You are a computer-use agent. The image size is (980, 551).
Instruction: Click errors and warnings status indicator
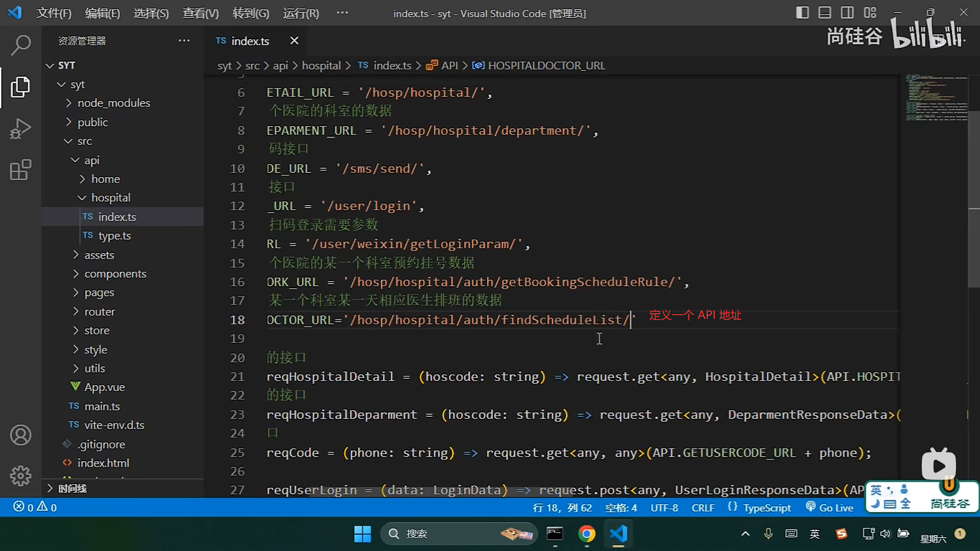[x=35, y=507]
